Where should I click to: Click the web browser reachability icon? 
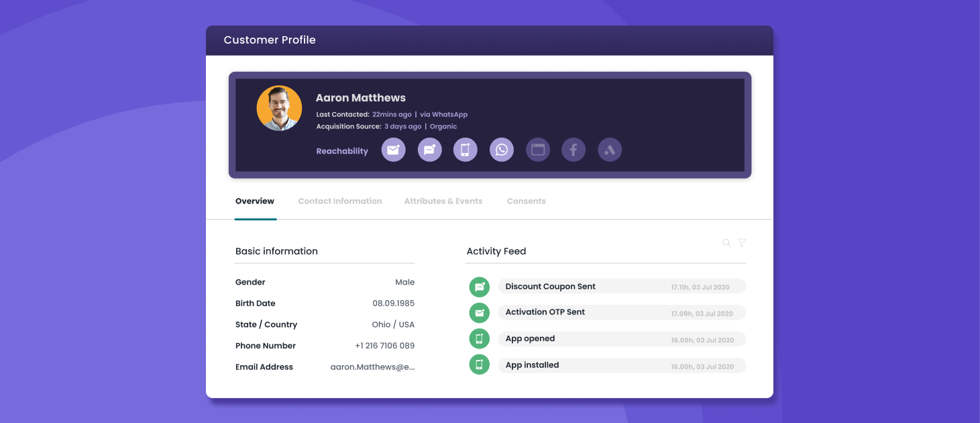pyautogui.click(x=538, y=150)
